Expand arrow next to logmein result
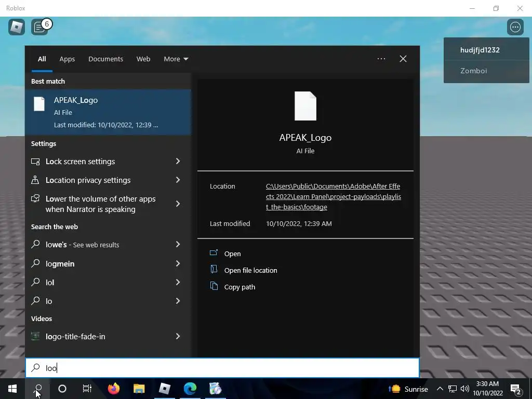This screenshot has height=399, width=532. click(x=178, y=263)
